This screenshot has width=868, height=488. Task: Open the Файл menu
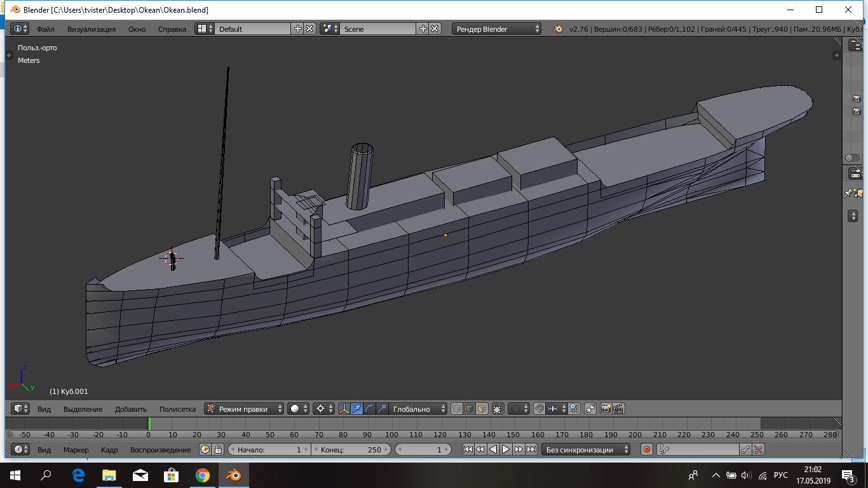[x=46, y=29]
